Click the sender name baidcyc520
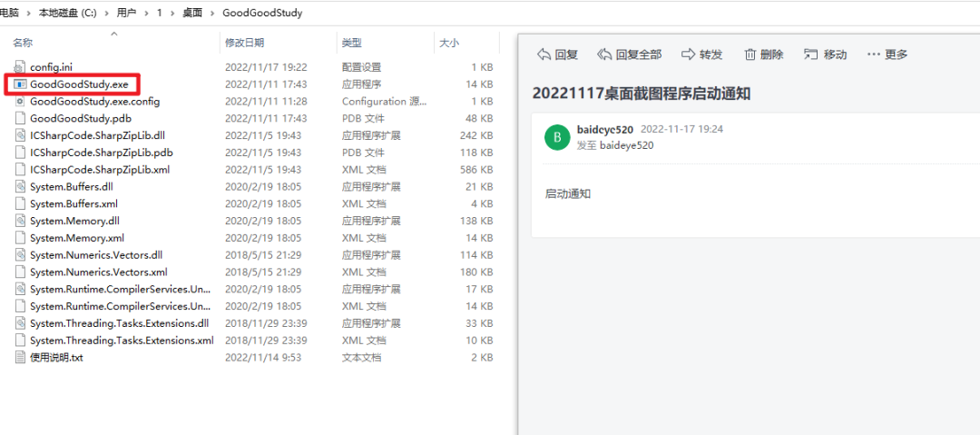This screenshot has width=980, height=435. pyautogui.click(x=605, y=130)
